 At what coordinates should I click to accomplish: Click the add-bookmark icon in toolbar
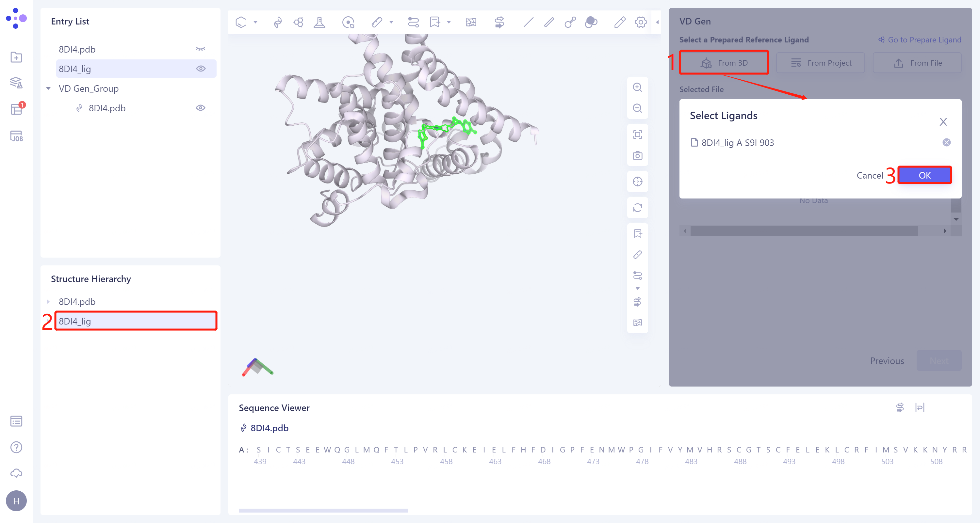(434, 22)
